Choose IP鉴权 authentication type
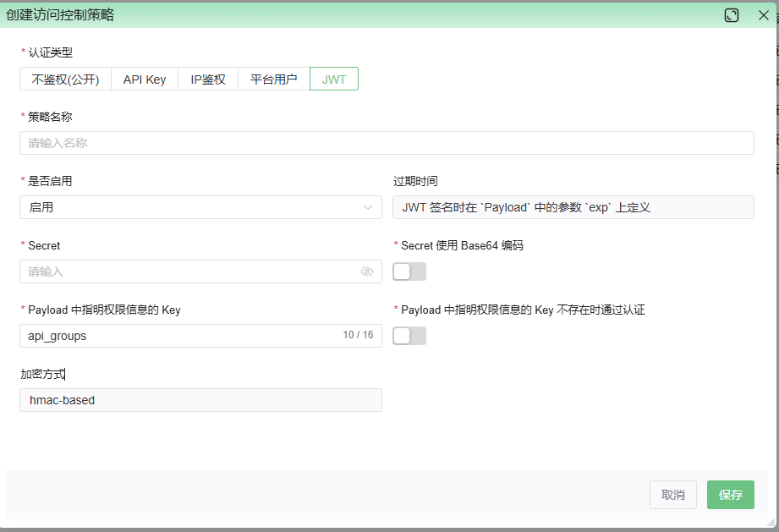The width and height of the screenshot is (779, 532). 208,80
